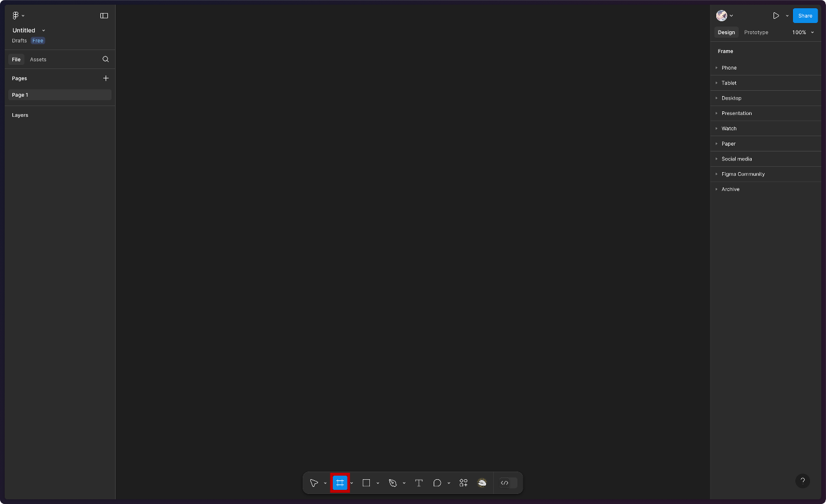Click the Frame panel heading
Image resolution: width=826 pixels, height=504 pixels.
click(725, 51)
